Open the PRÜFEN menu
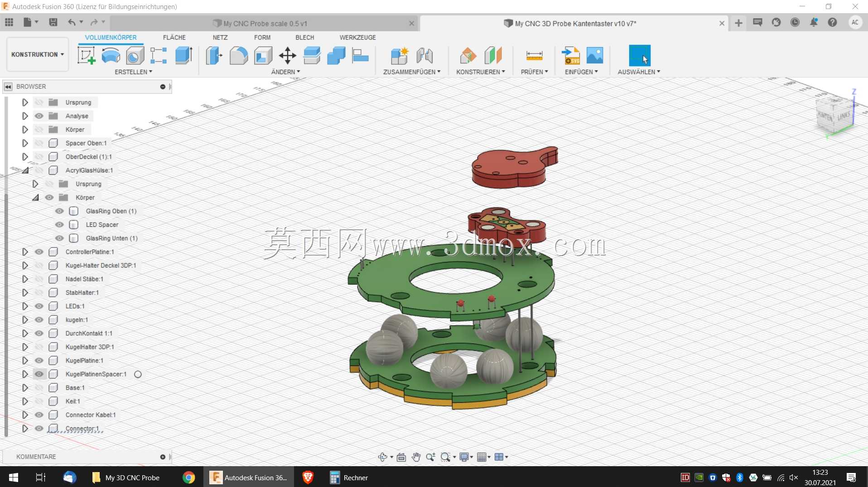The height and width of the screenshot is (487, 868). tap(534, 72)
